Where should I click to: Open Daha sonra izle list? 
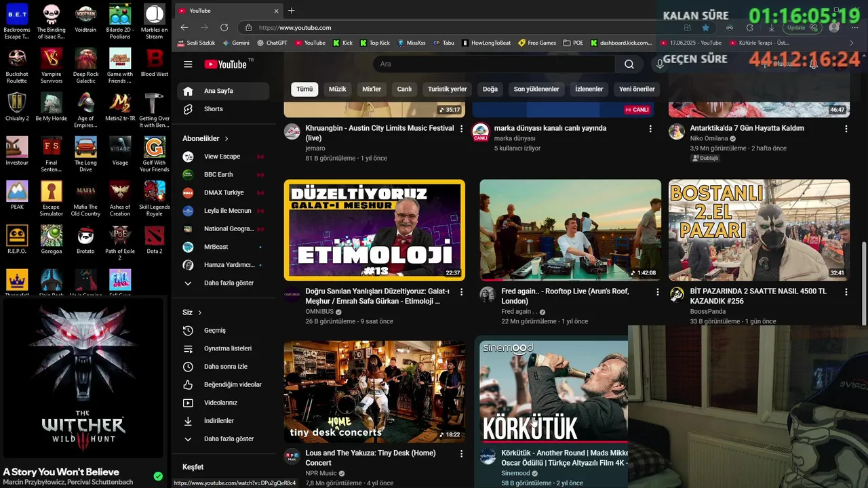click(223, 367)
